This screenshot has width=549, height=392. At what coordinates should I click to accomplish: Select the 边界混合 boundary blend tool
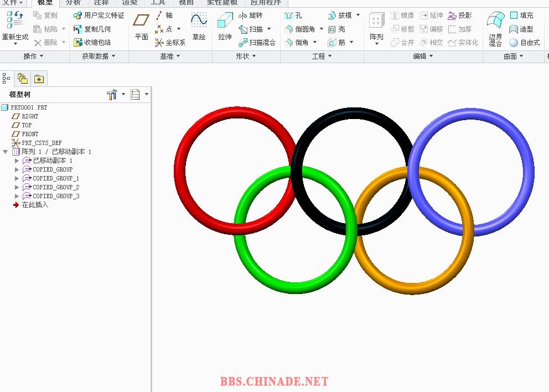click(x=495, y=29)
